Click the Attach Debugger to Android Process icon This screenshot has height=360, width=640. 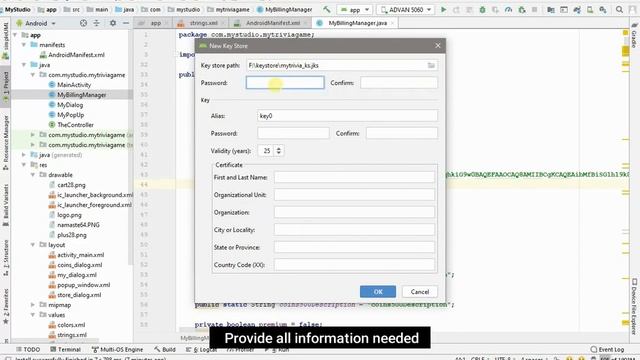(x=522, y=9)
